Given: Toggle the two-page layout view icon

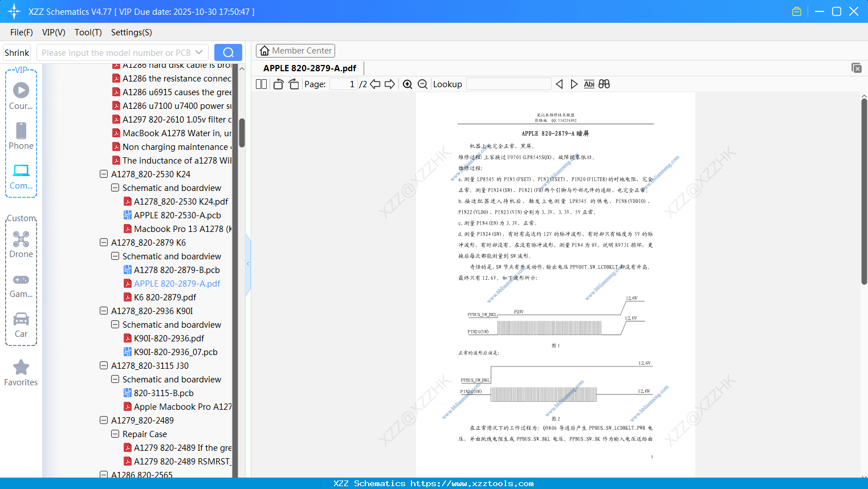Looking at the screenshot, I should coord(261,84).
